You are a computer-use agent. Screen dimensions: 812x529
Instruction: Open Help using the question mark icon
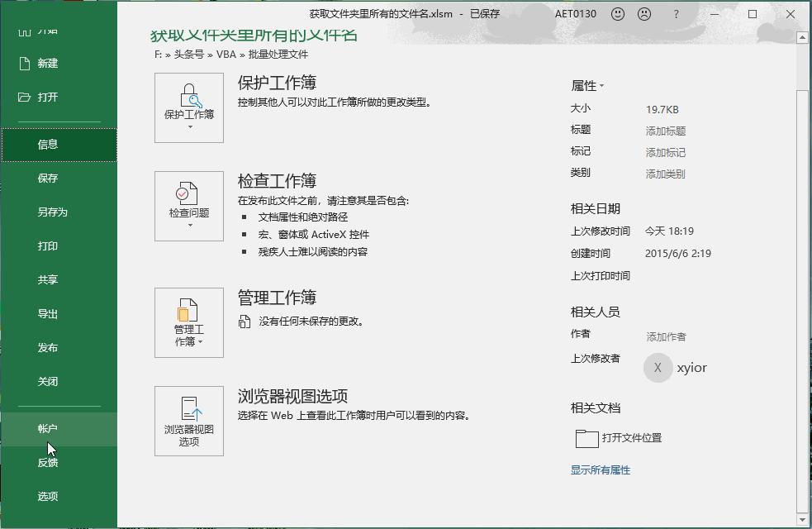[x=677, y=14]
